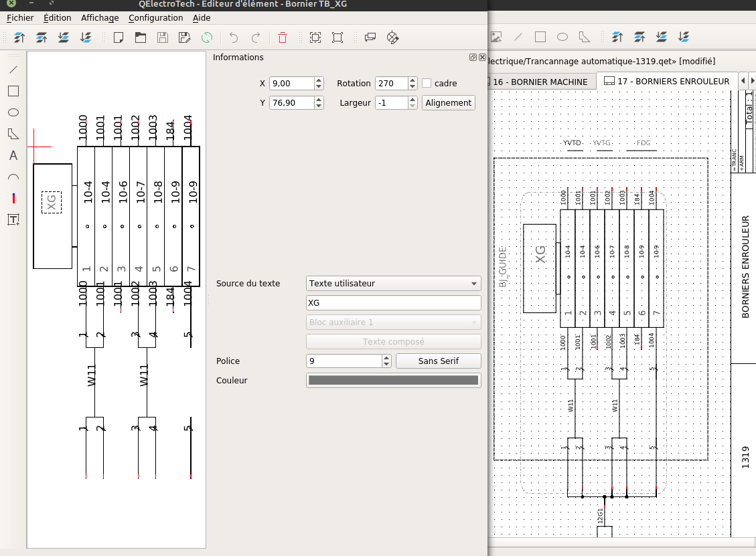Click the undo arrow in toolbar
The height and width of the screenshot is (556, 756).
pos(234,37)
